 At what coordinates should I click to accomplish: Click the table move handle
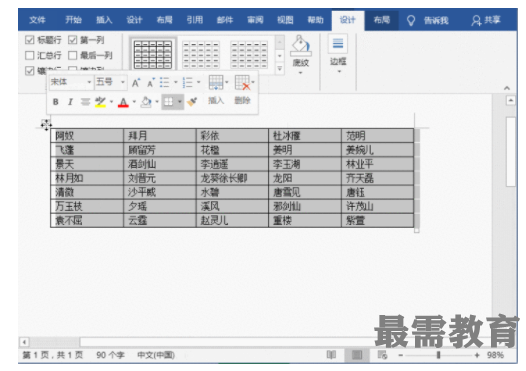46,125
